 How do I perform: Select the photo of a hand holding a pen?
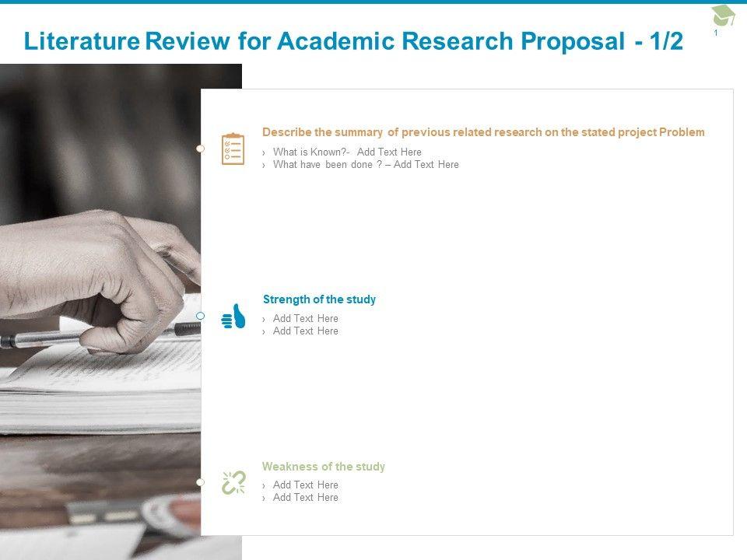[100, 311]
